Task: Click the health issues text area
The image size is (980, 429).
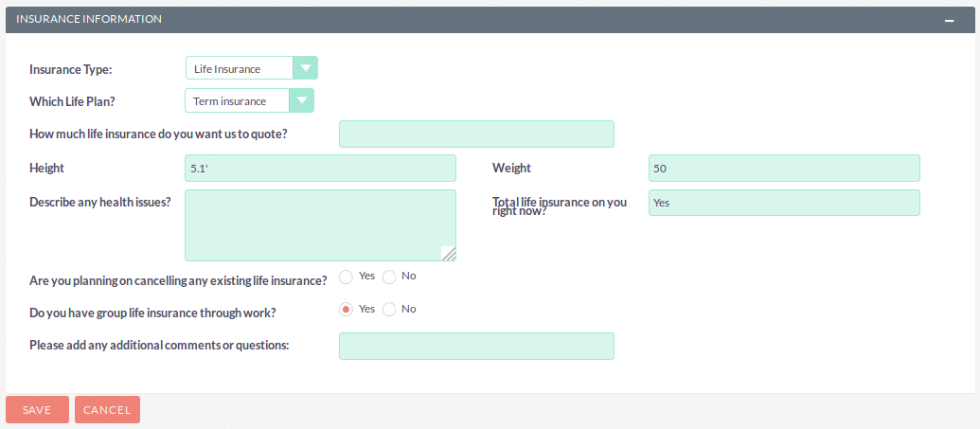Action: 320,225
